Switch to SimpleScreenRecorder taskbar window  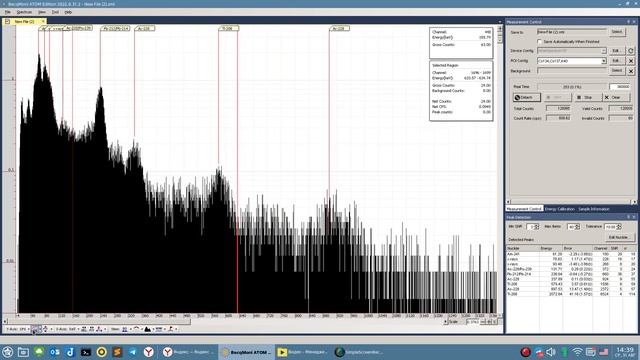pyautogui.click(x=360, y=352)
